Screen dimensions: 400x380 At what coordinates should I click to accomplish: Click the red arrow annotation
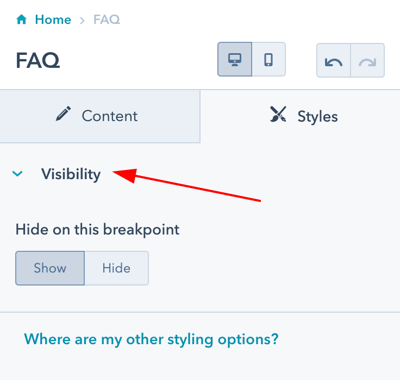coord(187,184)
